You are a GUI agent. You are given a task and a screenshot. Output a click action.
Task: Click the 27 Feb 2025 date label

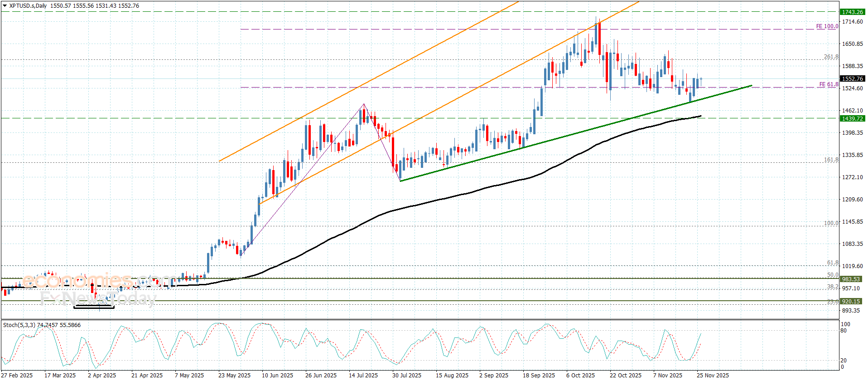17,375
